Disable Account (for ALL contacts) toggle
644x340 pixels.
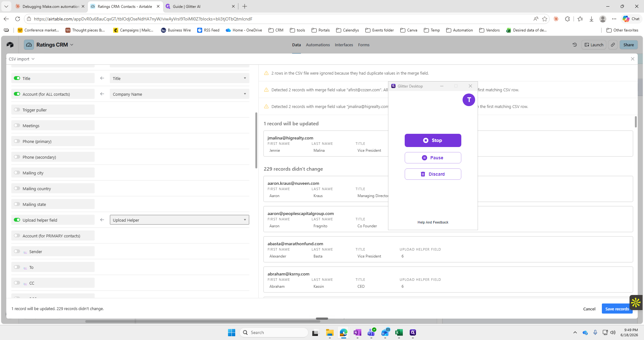17,94
